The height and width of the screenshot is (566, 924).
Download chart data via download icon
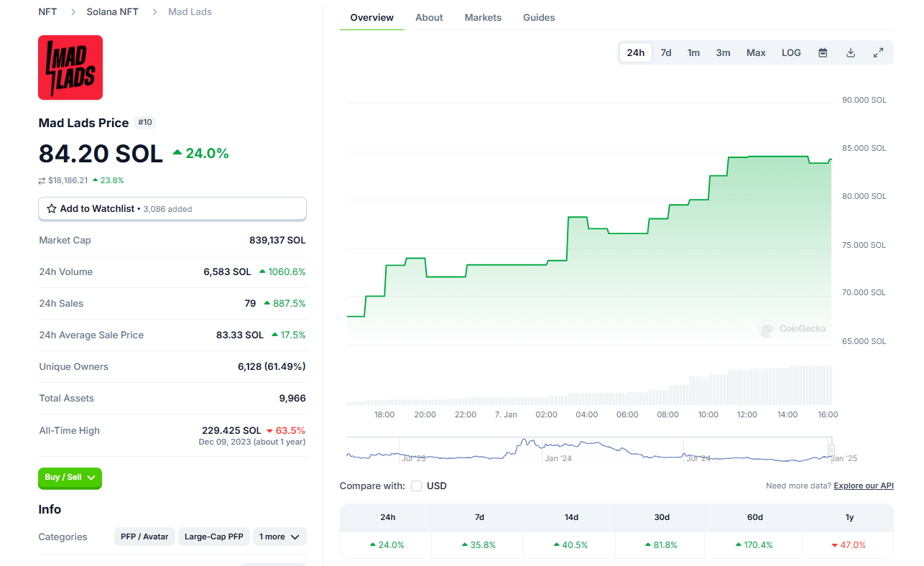coord(851,52)
